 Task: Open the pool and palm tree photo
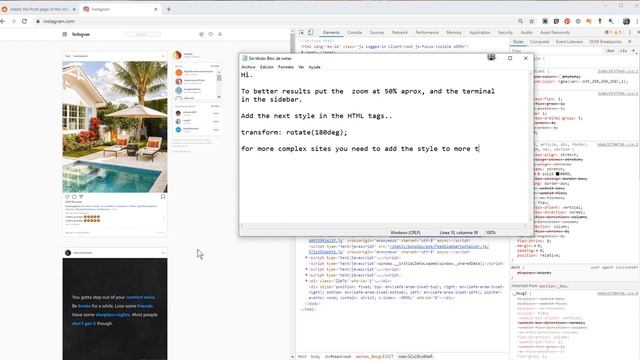(x=115, y=127)
